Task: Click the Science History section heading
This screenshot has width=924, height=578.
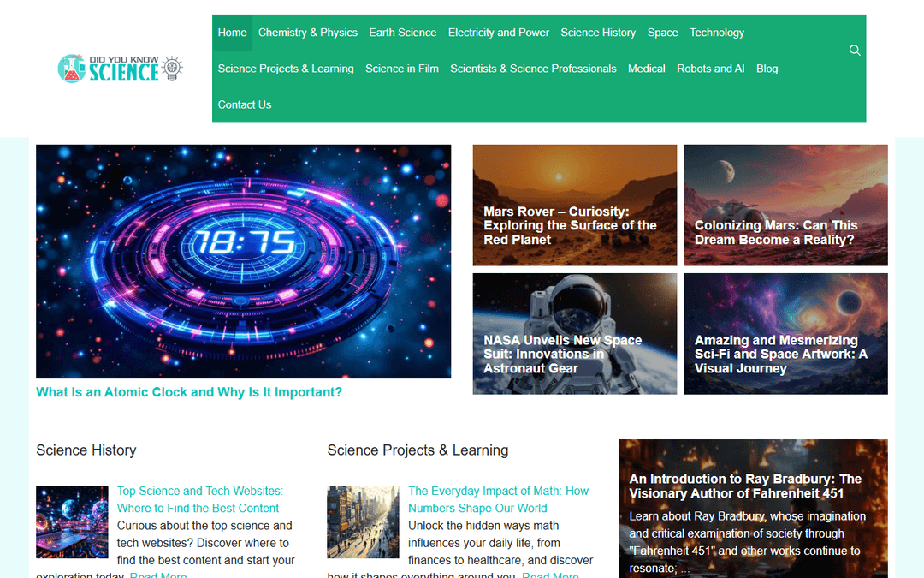Action: 86,450
